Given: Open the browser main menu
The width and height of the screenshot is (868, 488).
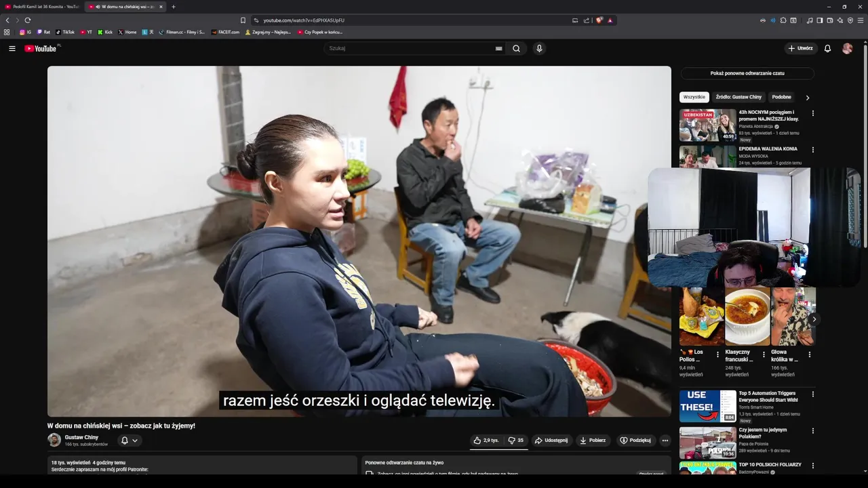Looking at the screenshot, I should tap(861, 20).
